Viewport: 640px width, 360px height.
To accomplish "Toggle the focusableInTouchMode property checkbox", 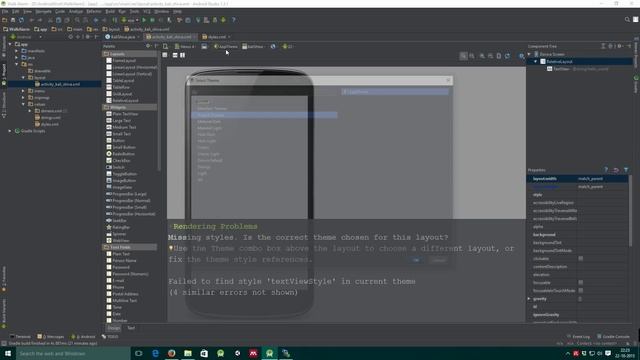I will pos(580,291).
